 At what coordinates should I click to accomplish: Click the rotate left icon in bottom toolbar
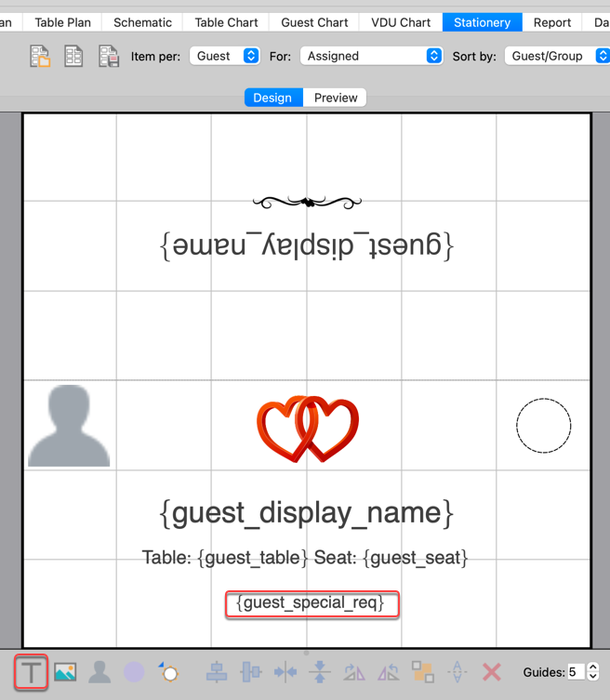[354, 672]
